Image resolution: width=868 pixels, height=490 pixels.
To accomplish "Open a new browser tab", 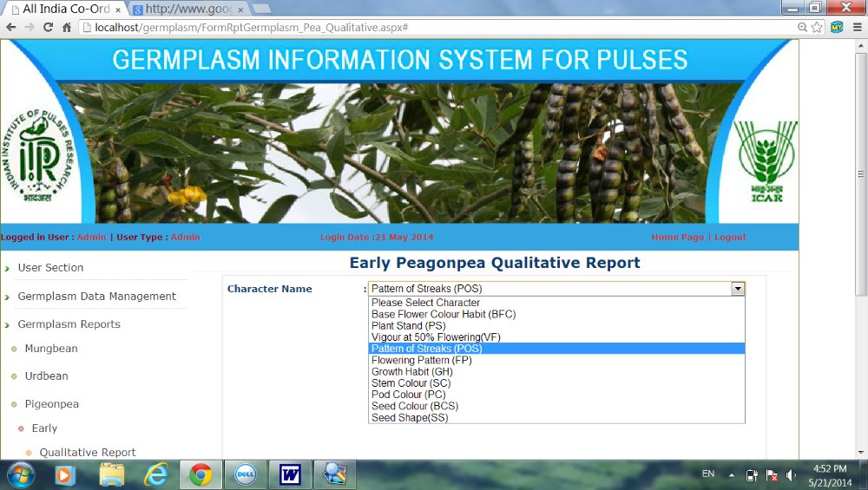I will tap(260, 9).
